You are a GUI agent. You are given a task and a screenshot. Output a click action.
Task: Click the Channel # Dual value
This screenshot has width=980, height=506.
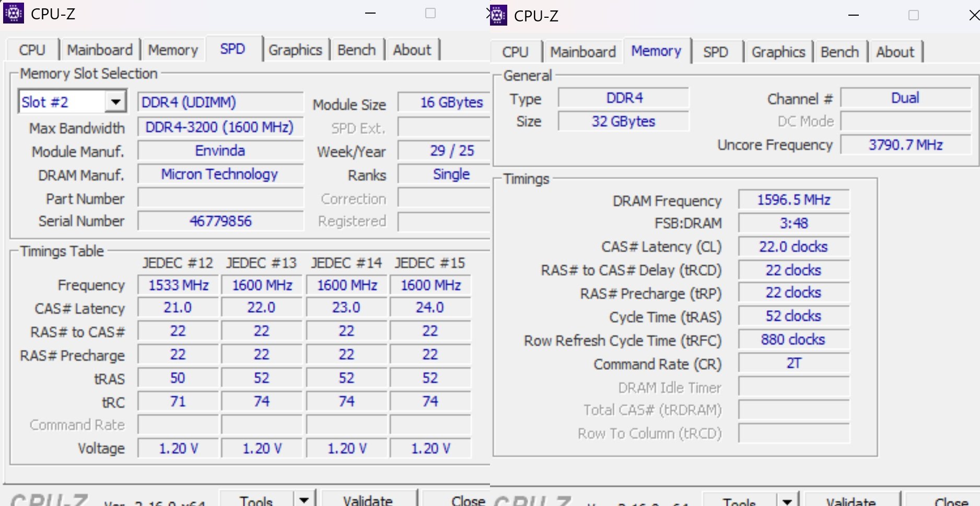(905, 98)
